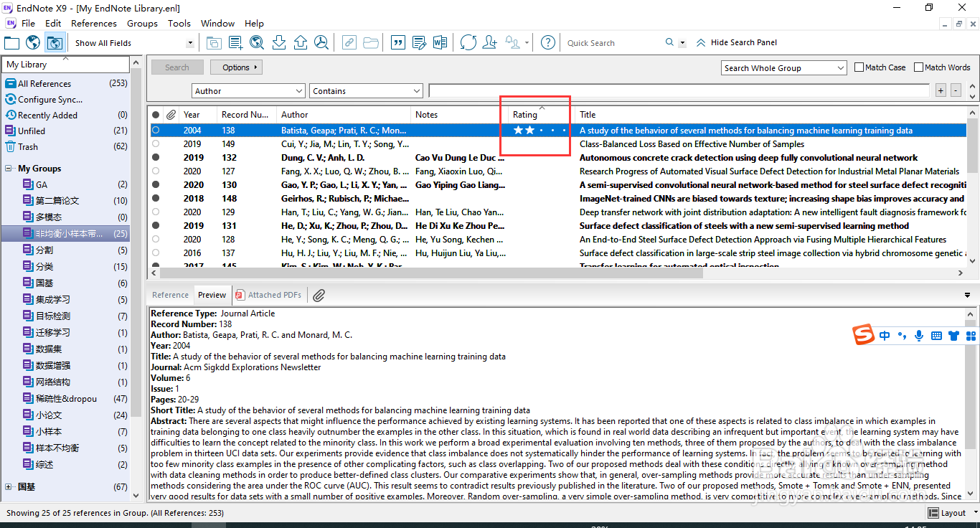980x528 pixels.
Task: Click the Insert Citation quote icon
Action: click(x=397, y=42)
